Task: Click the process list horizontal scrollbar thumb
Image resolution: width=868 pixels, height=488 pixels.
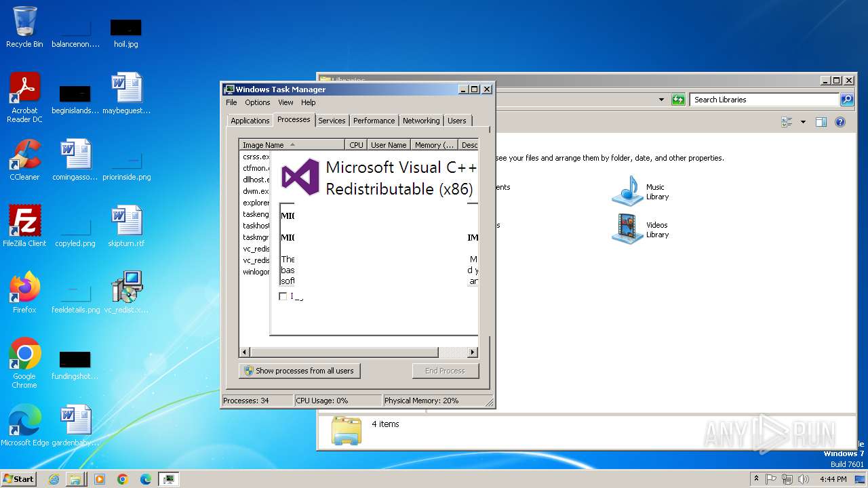Action: click(x=344, y=352)
